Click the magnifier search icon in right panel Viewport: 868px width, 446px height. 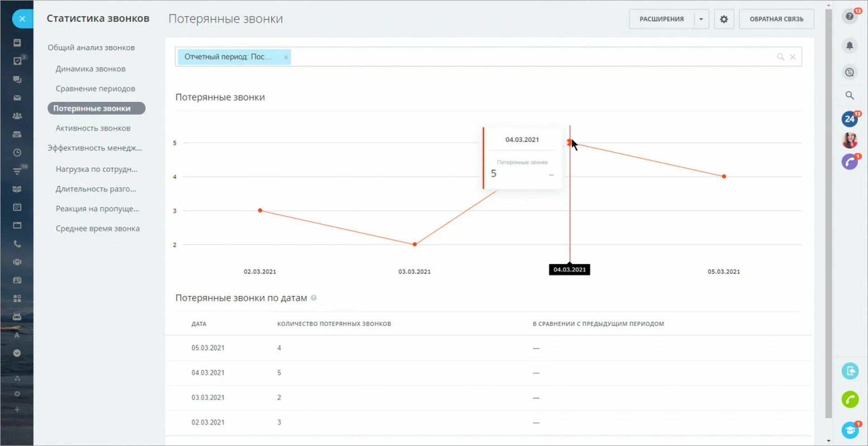(x=850, y=95)
